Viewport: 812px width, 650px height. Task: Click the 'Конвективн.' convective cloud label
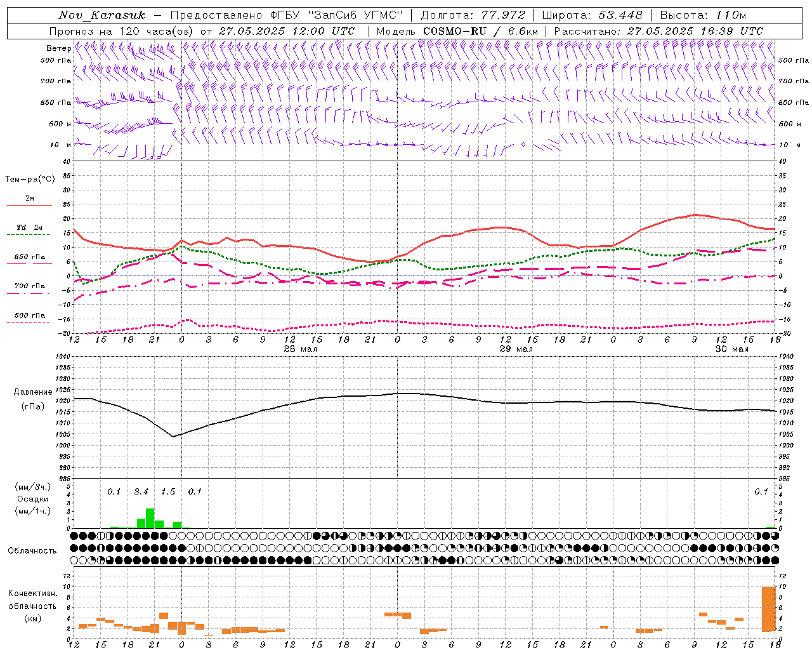coord(32,594)
